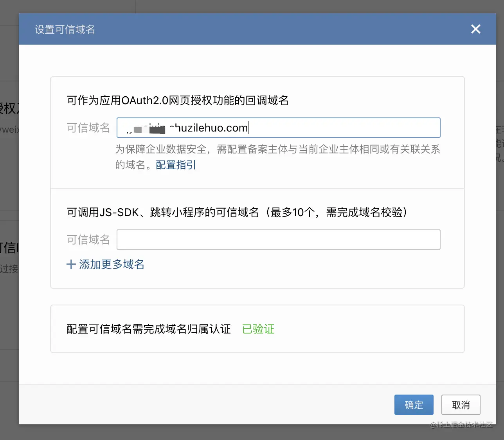Open the 配置指引 link

pyautogui.click(x=176, y=165)
